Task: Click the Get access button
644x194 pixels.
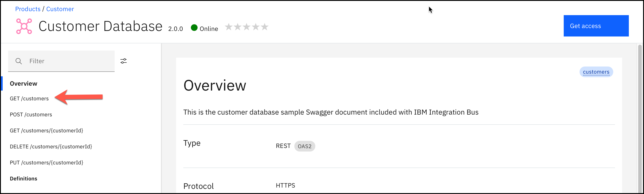Action: pyautogui.click(x=596, y=26)
